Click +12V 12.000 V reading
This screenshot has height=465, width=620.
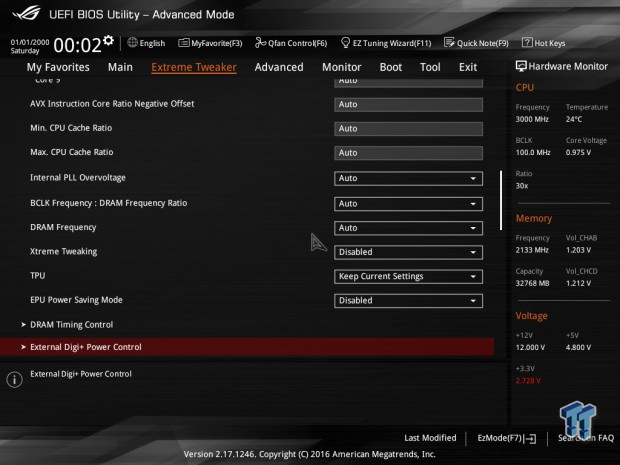coord(530,347)
